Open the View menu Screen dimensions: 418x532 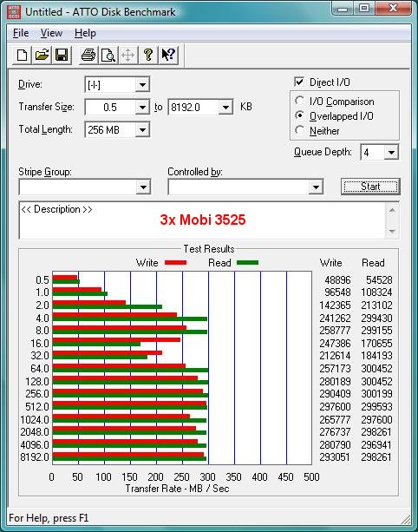[51, 33]
